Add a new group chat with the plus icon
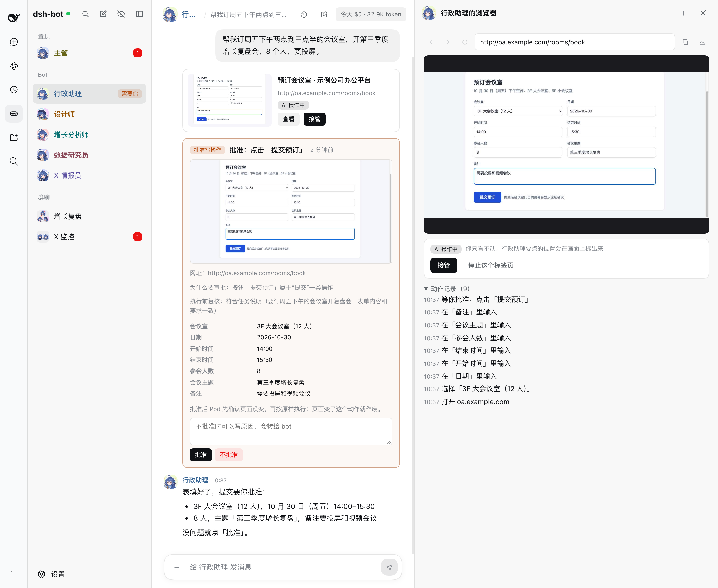 click(138, 198)
